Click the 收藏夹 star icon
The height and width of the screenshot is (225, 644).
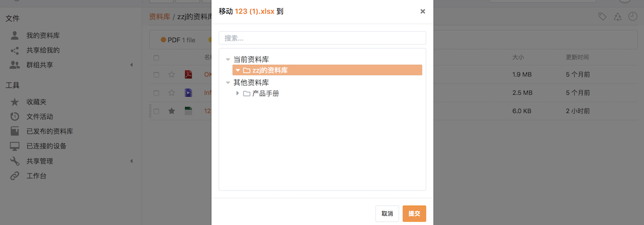click(15, 101)
